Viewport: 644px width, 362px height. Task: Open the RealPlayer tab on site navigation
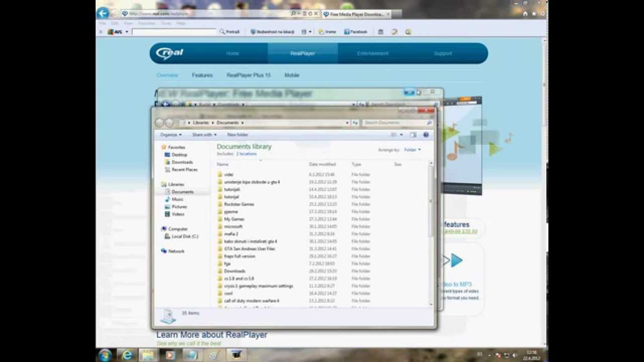coord(302,53)
